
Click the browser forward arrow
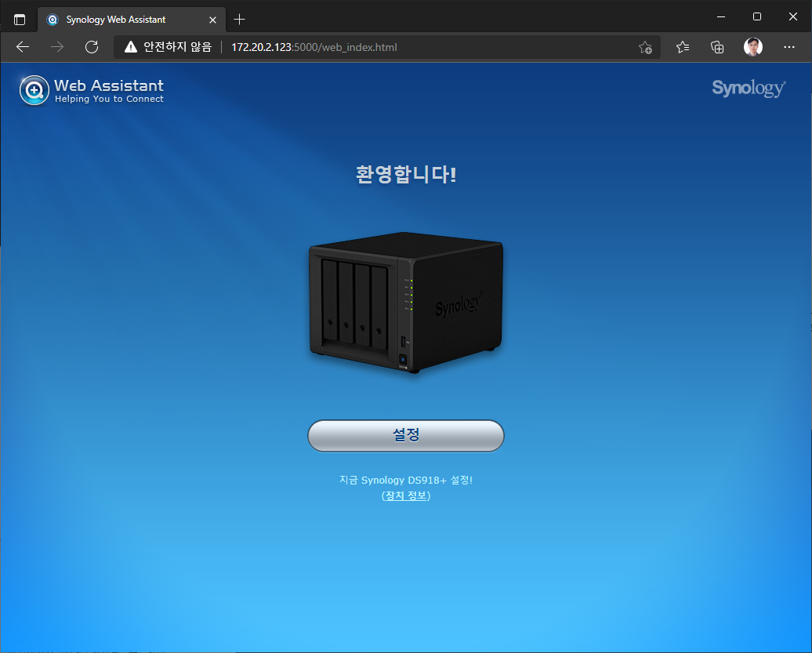click(57, 47)
